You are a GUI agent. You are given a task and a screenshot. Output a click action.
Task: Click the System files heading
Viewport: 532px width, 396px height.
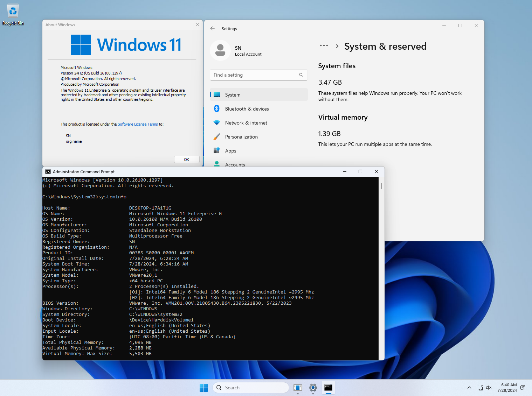[x=337, y=66]
